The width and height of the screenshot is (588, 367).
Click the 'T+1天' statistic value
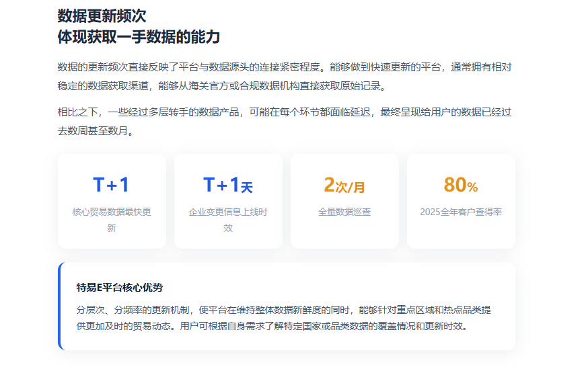point(228,185)
